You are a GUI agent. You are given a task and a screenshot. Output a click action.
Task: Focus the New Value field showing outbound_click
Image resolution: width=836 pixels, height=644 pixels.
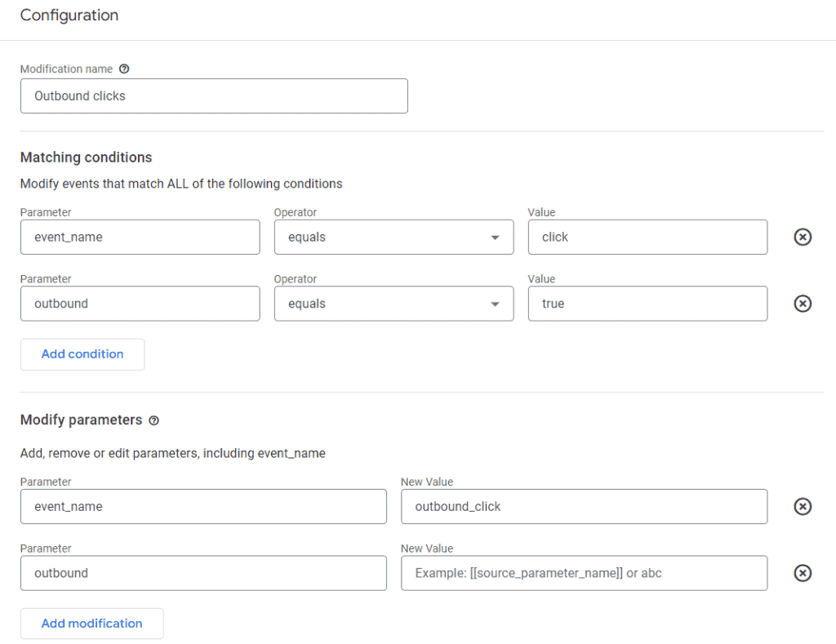(x=584, y=506)
